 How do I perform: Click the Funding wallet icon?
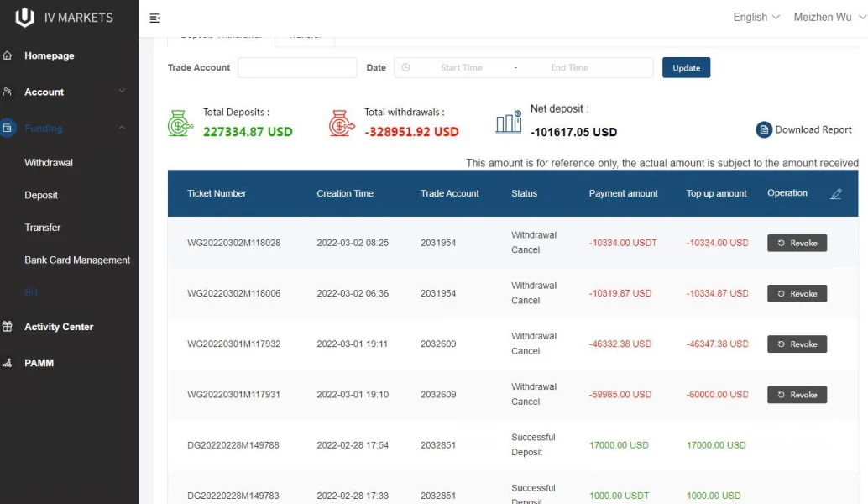click(x=8, y=129)
